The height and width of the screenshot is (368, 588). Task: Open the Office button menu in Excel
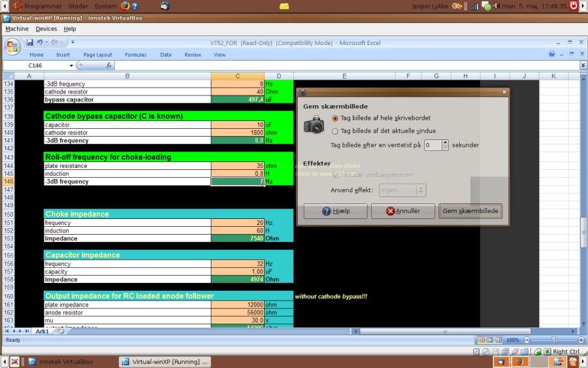[x=12, y=47]
